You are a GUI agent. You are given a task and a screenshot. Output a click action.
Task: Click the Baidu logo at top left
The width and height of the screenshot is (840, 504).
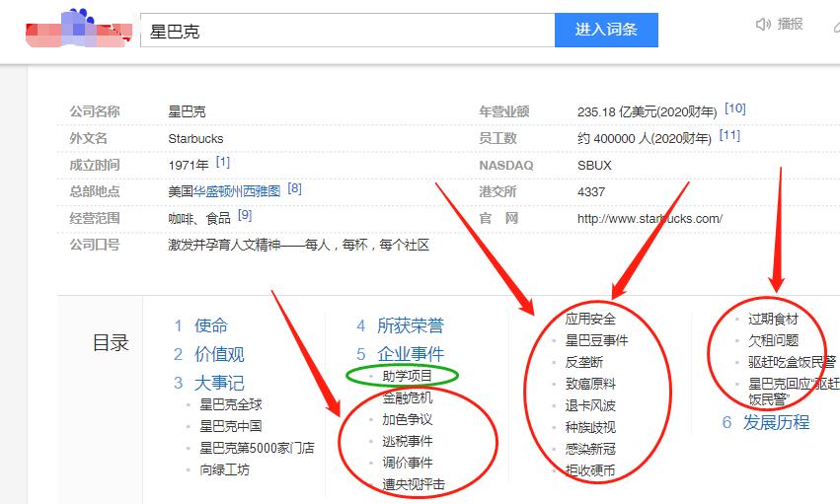click(79, 29)
